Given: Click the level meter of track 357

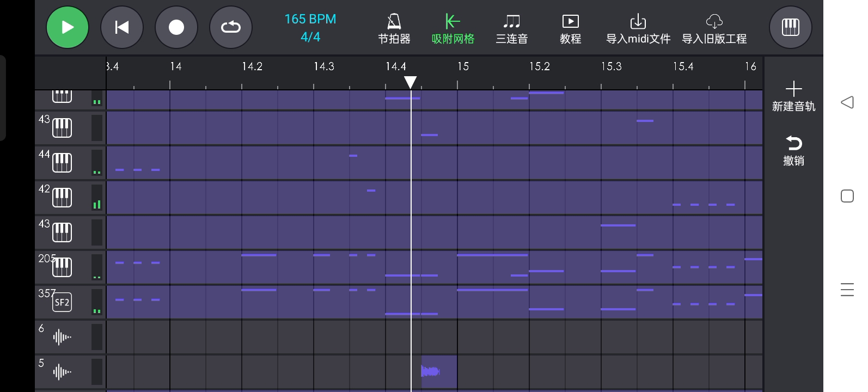Looking at the screenshot, I should tap(97, 302).
